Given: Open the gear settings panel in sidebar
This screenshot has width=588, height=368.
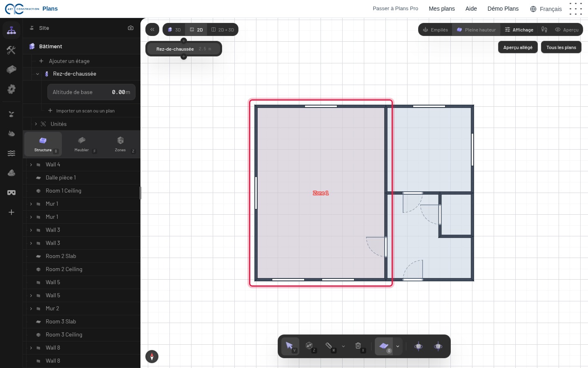Looking at the screenshot, I should (11, 89).
